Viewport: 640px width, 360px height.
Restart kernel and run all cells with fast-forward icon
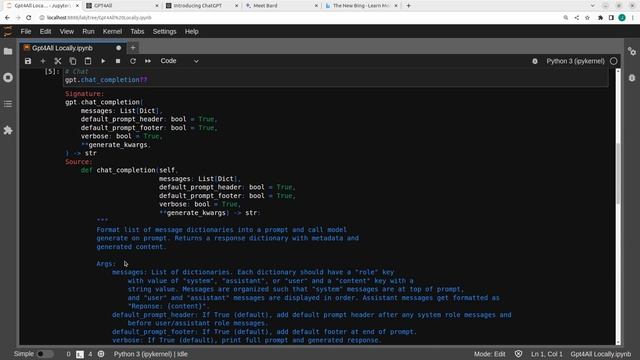148,61
